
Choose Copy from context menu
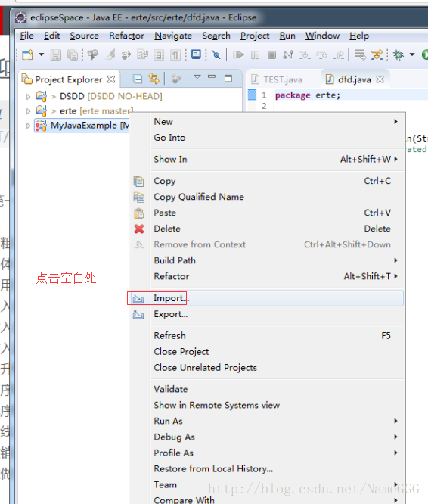(x=266, y=181)
